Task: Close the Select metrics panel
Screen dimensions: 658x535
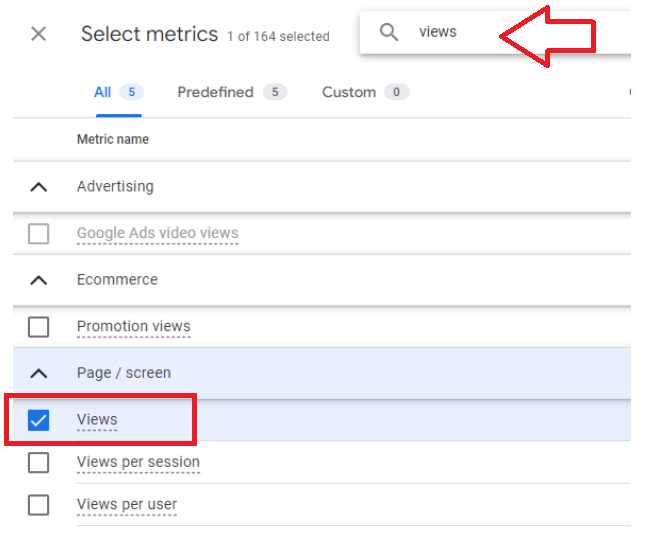Action: pos(39,34)
